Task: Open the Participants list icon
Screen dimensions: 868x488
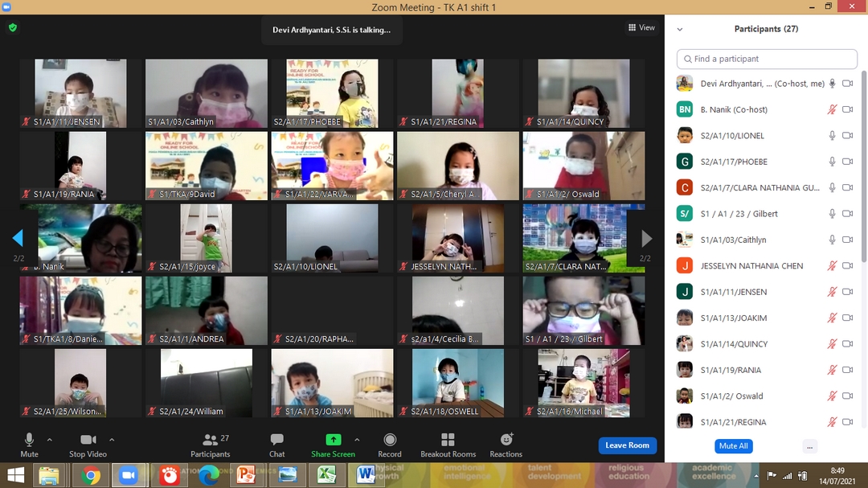Action: pos(210,440)
